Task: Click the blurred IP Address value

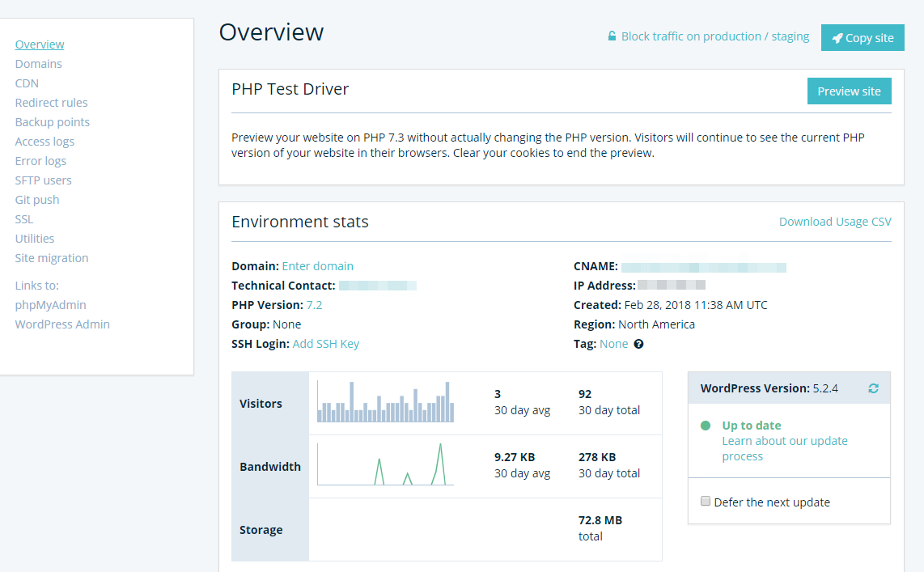Action: [x=672, y=285]
